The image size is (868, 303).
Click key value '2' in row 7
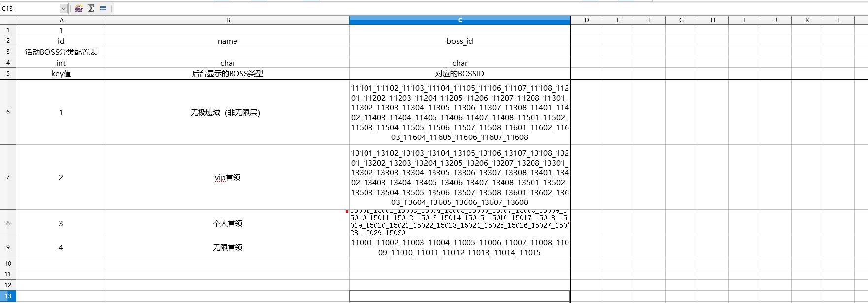pos(61,177)
